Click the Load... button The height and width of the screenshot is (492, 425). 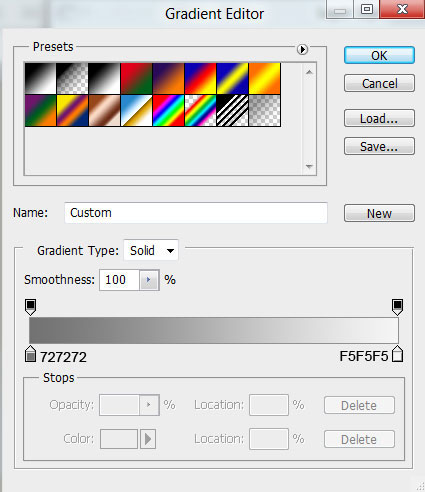[379, 118]
